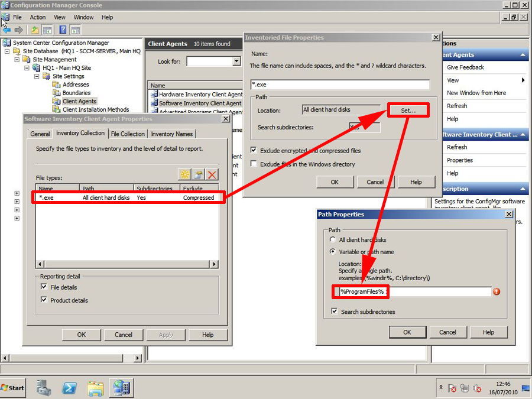Click the file Name input containing *.exe
Screen dimensions: 532x399
coord(340,85)
